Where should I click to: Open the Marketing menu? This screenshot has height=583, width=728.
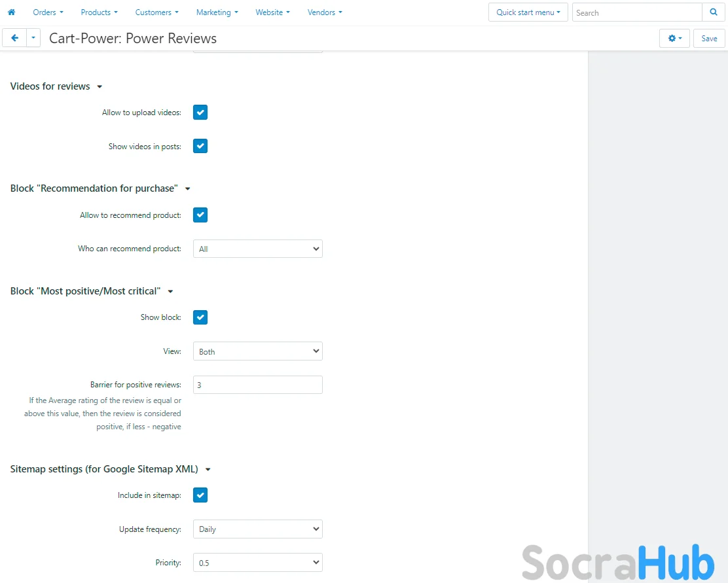tap(217, 12)
